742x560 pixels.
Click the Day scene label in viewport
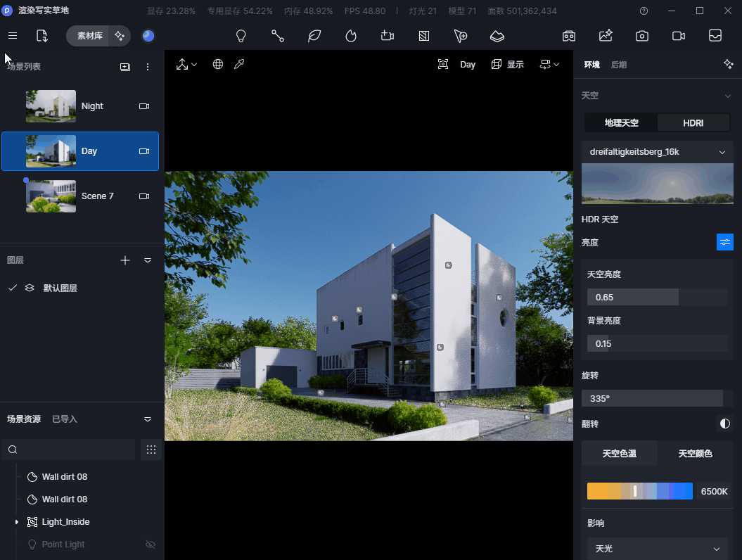coord(468,65)
